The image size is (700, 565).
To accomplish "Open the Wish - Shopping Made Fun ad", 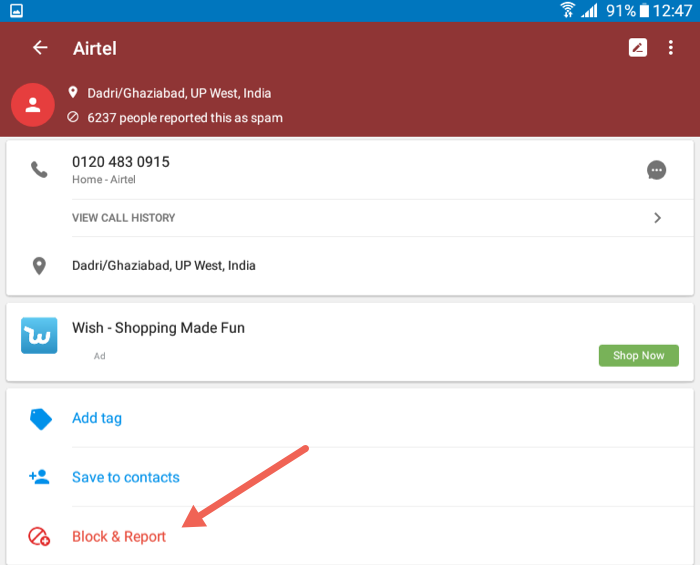I will pos(158,328).
